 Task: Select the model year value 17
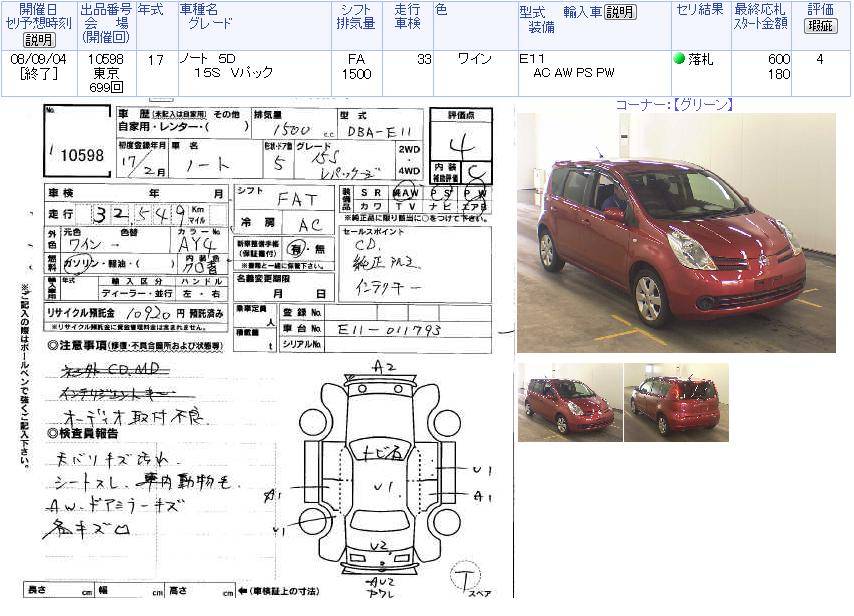tap(156, 60)
